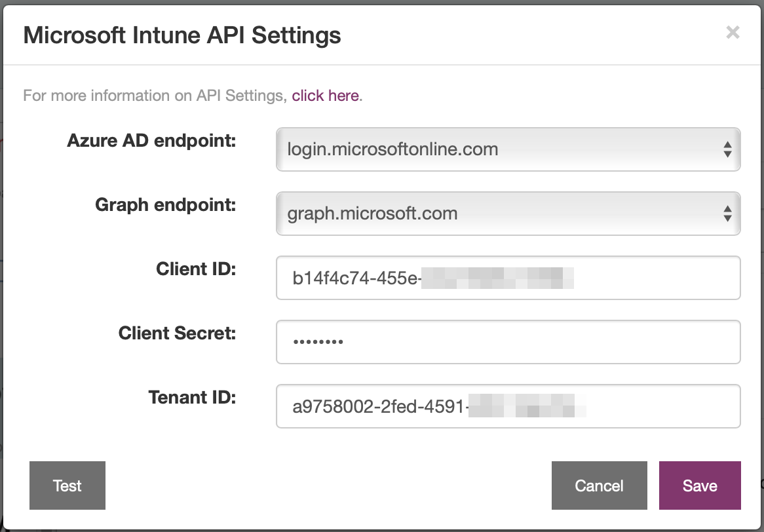764x532 pixels.
Task: Open the Azure AD endpoint dropdown
Action: click(508, 149)
